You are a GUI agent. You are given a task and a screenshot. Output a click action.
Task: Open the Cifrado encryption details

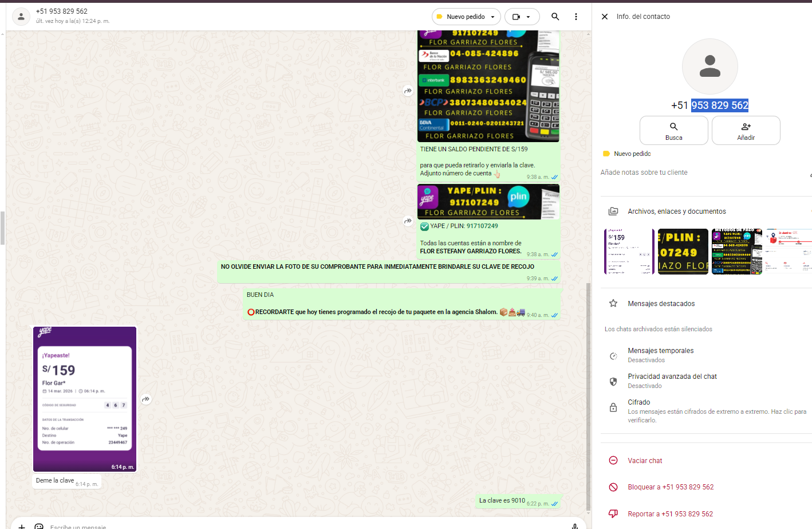point(638,402)
